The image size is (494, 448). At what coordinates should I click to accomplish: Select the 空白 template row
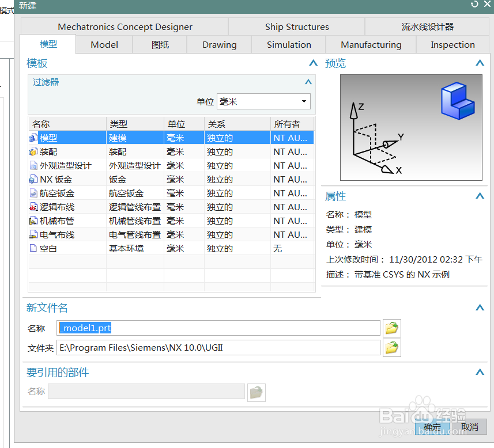pyautogui.click(x=171, y=248)
